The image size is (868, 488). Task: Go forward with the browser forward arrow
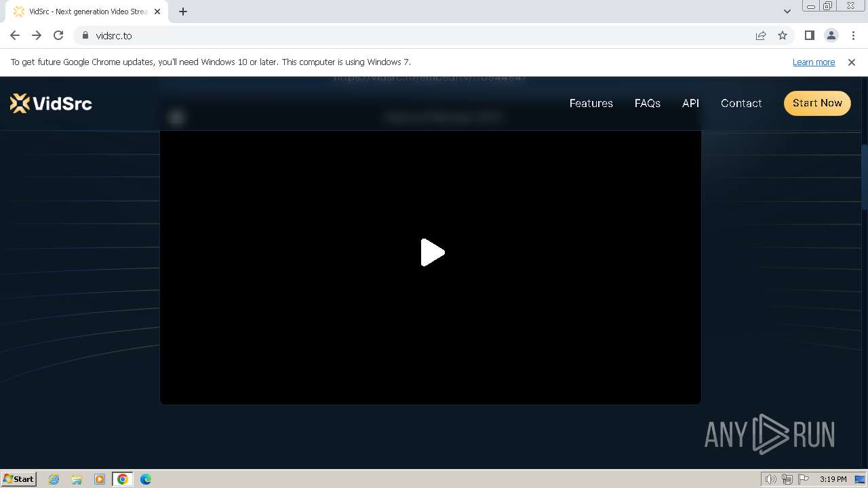(37, 35)
